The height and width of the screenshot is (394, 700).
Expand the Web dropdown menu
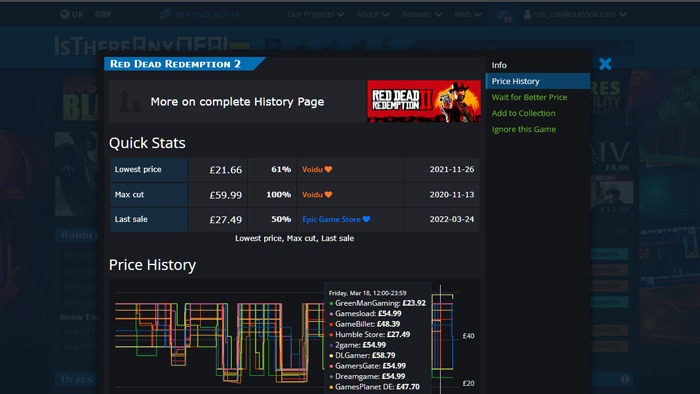point(468,14)
